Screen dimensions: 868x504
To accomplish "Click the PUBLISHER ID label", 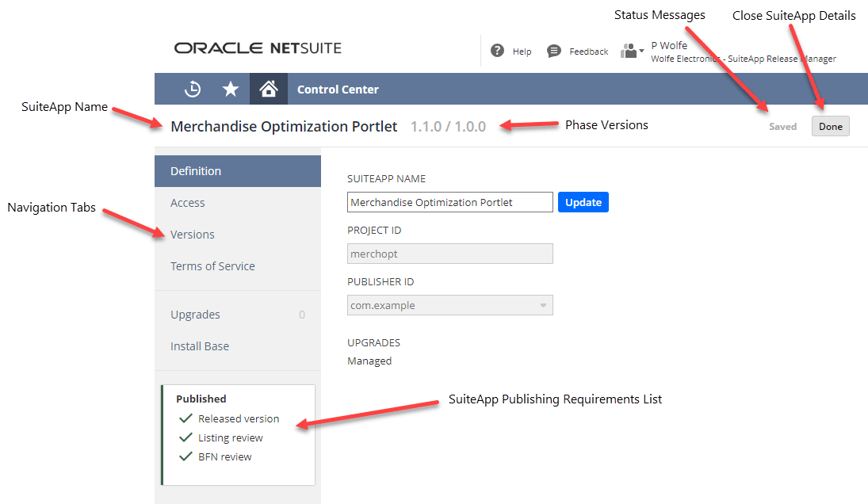I will point(380,281).
